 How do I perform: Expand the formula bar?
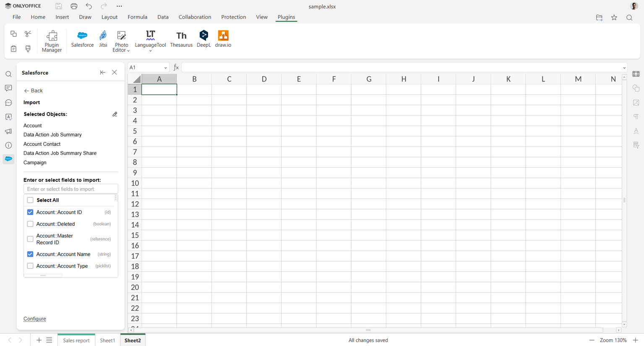tap(624, 68)
